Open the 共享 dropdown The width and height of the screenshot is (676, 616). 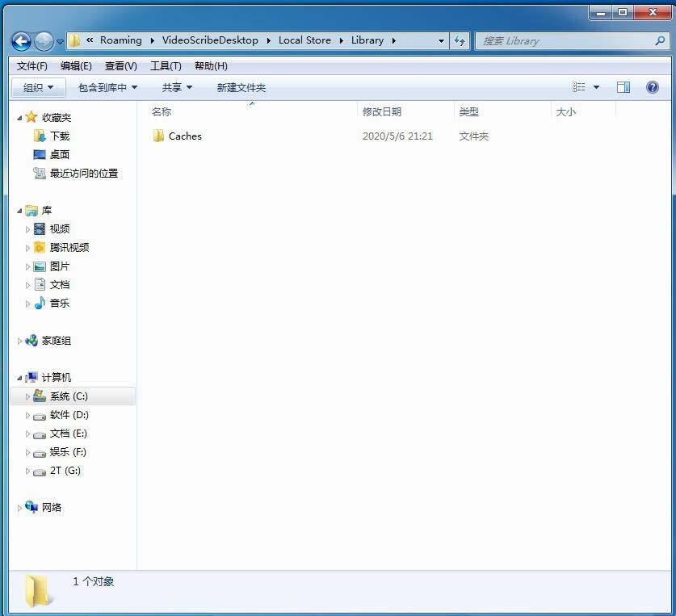[177, 87]
